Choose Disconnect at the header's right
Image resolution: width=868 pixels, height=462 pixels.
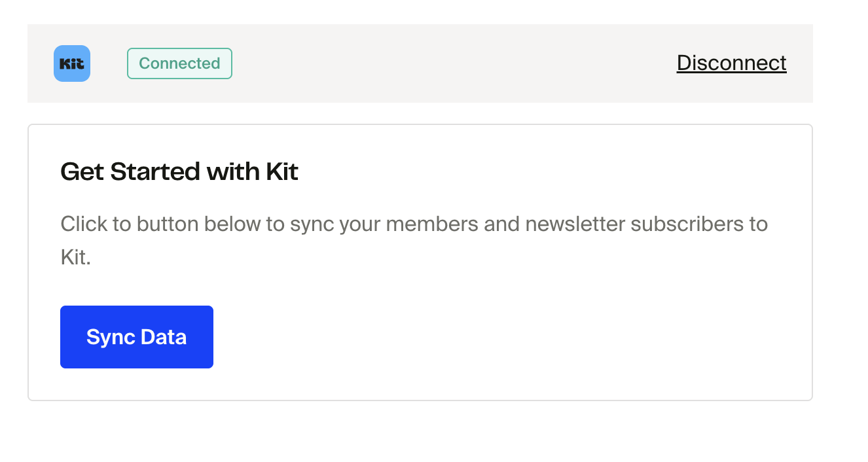(731, 63)
